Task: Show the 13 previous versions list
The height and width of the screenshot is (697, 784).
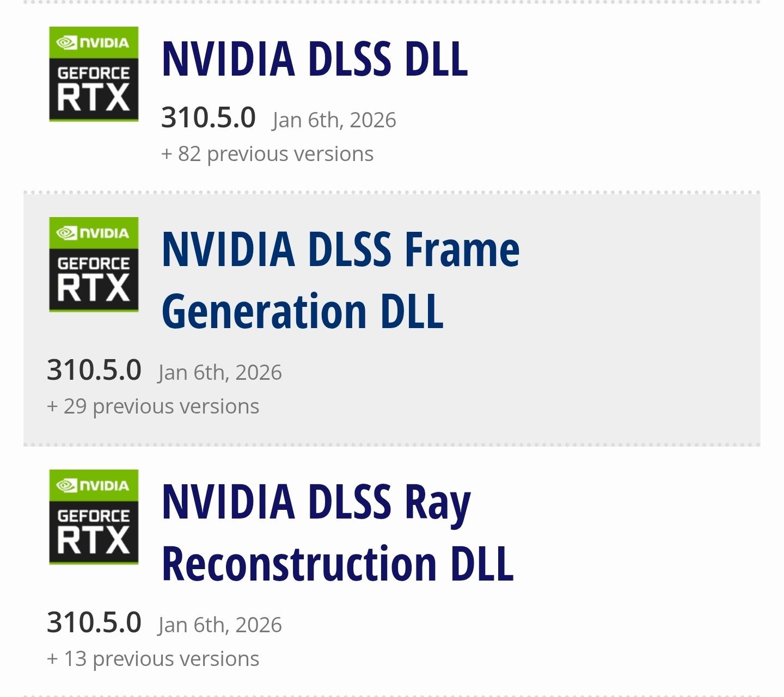Action: click(153, 659)
